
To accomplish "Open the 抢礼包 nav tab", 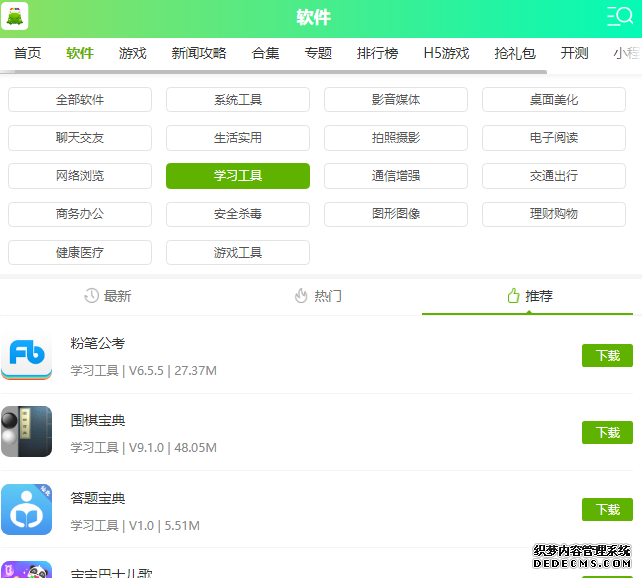I will [515, 53].
